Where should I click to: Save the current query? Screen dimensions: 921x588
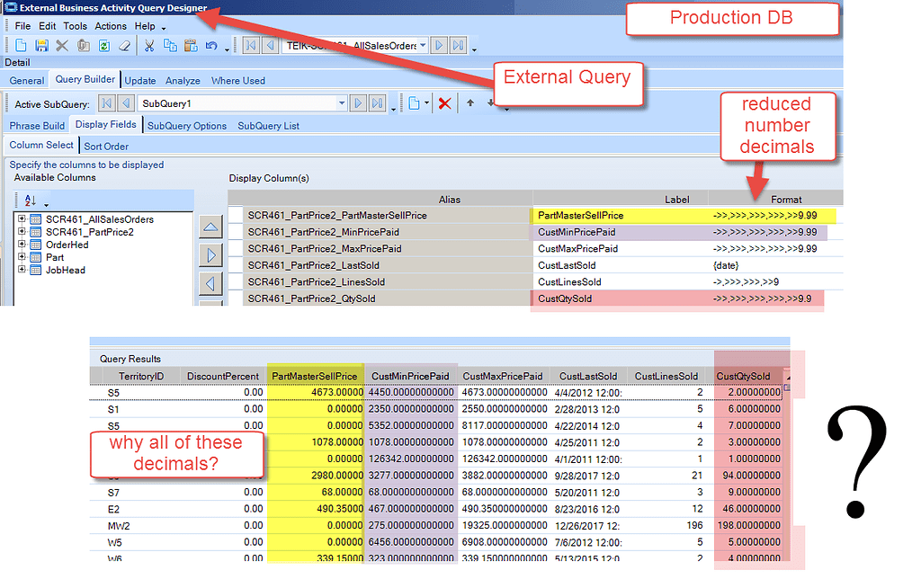(42, 45)
